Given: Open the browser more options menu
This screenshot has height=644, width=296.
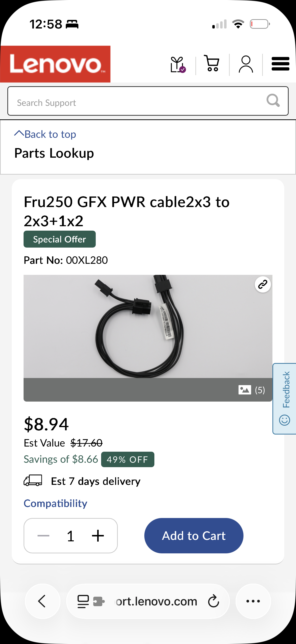Looking at the screenshot, I should (x=253, y=601).
